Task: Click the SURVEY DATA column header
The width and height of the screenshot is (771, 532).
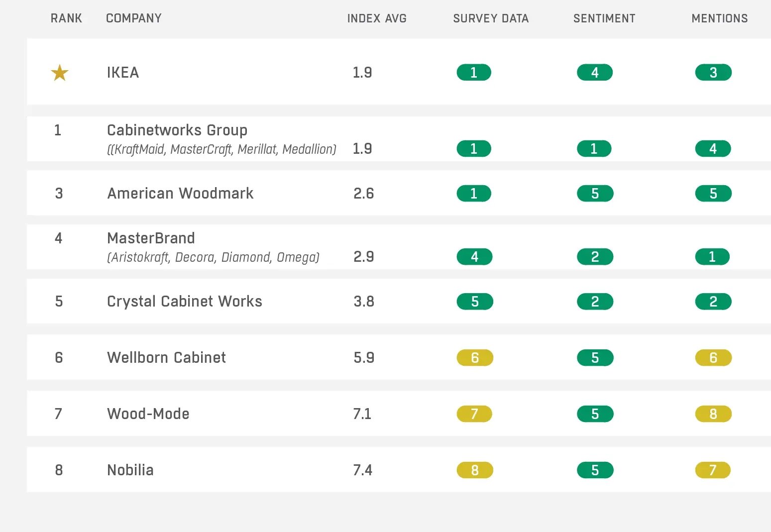Action: pyautogui.click(x=491, y=18)
